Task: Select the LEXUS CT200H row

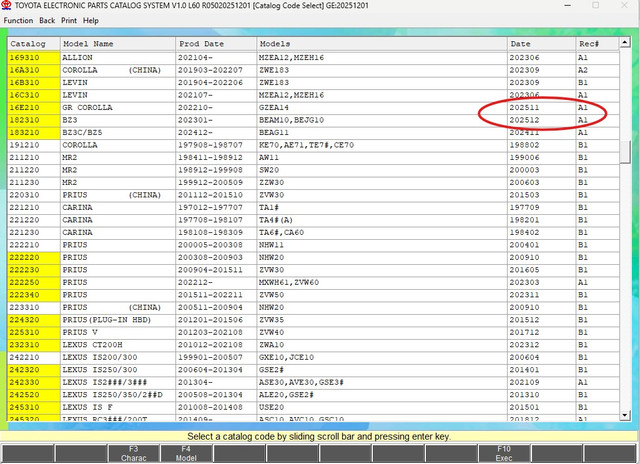Action: (x=313, y=345)
